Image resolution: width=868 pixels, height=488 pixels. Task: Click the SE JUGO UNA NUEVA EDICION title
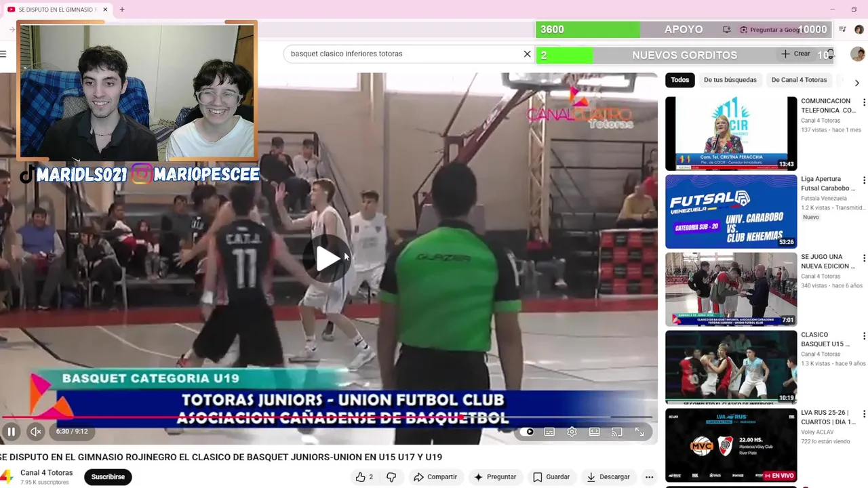[x=828, y=262]
